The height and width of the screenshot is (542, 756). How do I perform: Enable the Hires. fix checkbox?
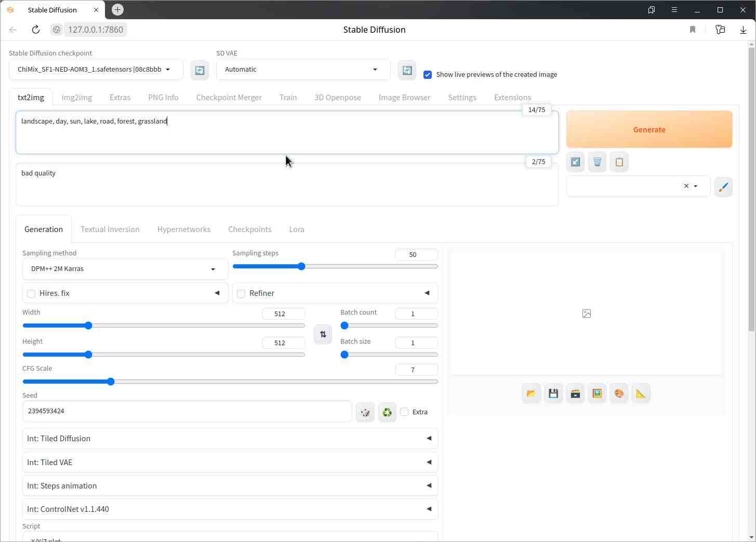tap(31, 294)
